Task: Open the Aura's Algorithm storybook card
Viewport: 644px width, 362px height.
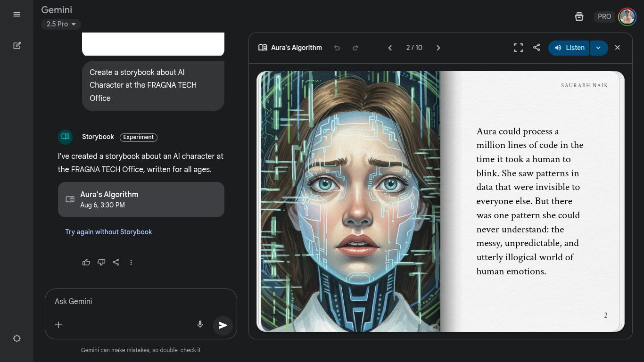Action: (x=141, y=199)
